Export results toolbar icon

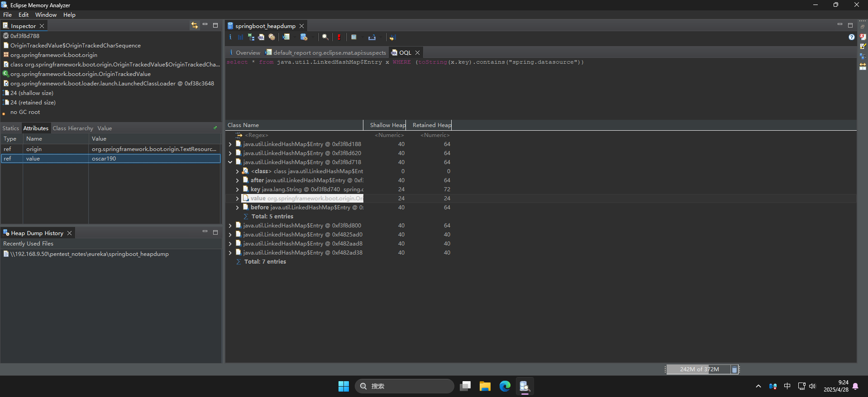click(372, 37)
